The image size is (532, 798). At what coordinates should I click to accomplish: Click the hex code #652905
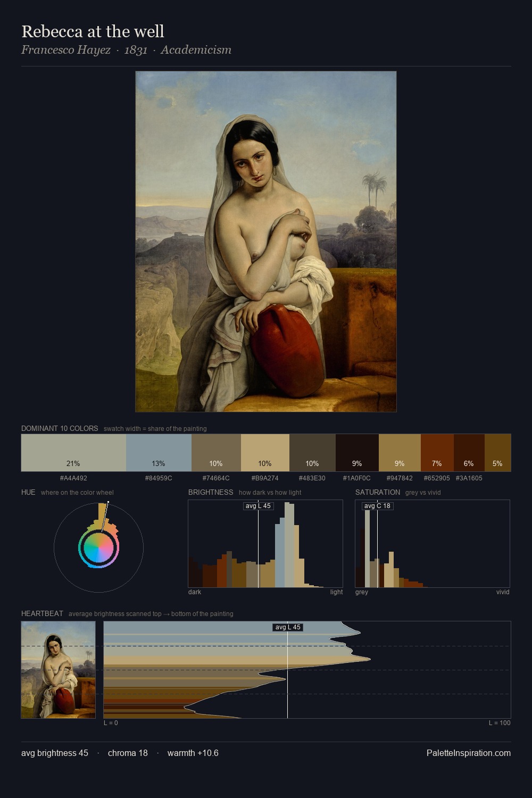coord(437,478)
